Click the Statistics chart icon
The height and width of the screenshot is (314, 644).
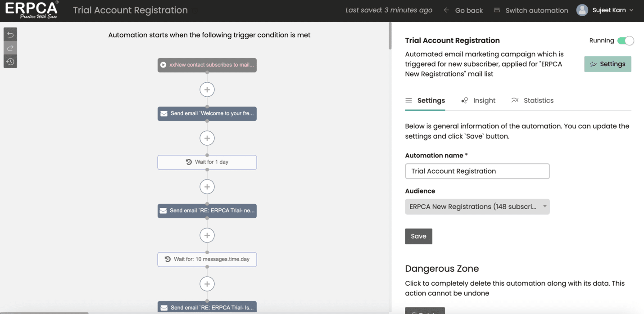pyautogui.click(x=515, y=100)
